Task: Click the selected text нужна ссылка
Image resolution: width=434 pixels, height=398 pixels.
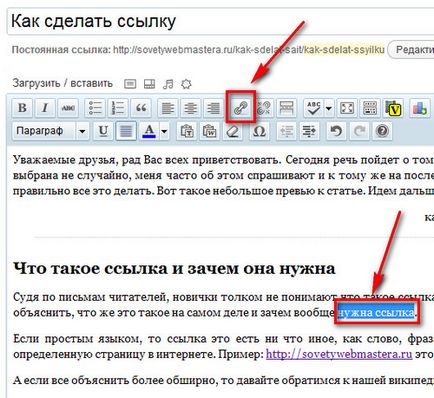Action: click(376, 313)
